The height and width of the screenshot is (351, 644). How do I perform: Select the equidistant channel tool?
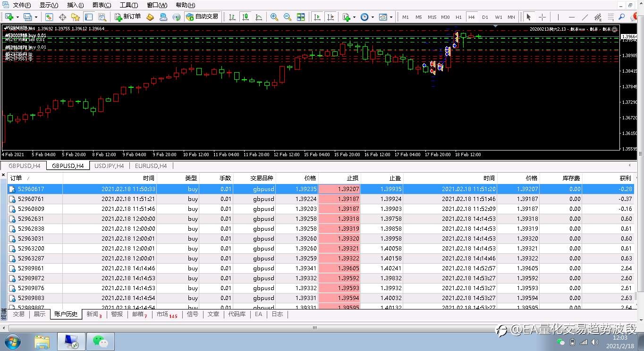coord(598,17)
